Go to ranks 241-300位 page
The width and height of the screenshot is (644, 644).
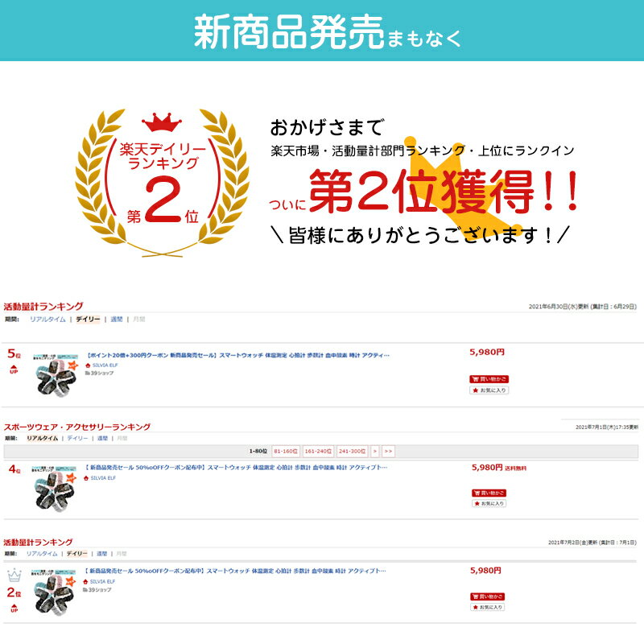coord(352,451)
